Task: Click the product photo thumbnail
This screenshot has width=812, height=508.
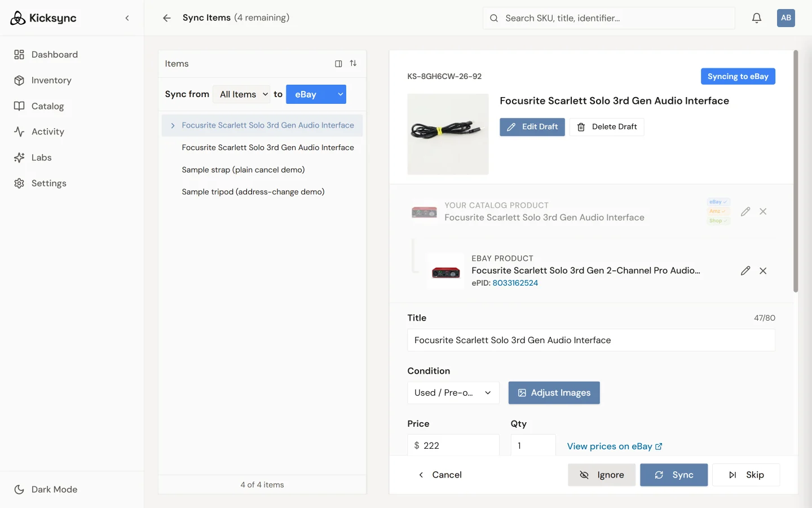Action: pyautogui.click(x=448, y=134)
